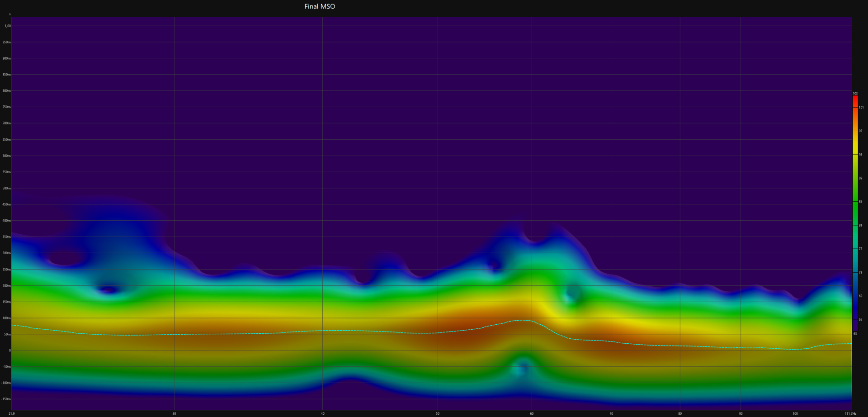Click the 93 dB label on color scale
The image size is (868, 417).
[x=860, y=155]
